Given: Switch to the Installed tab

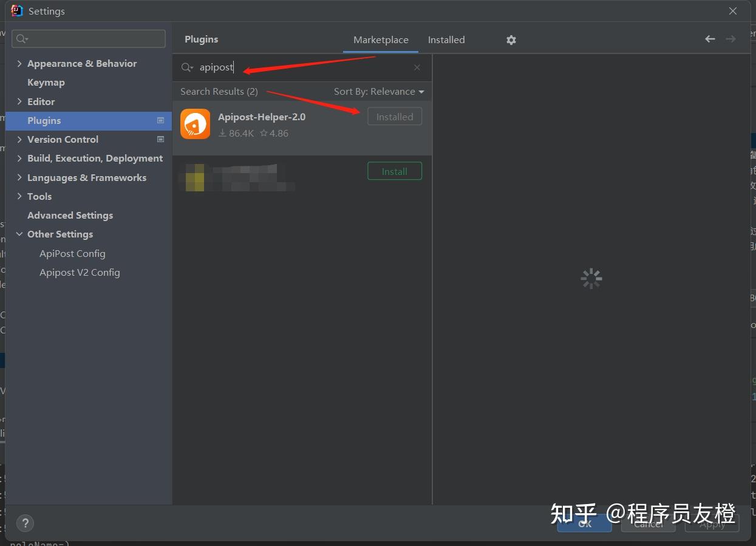Looking at the screenshot, I should (x=446, y=40).
